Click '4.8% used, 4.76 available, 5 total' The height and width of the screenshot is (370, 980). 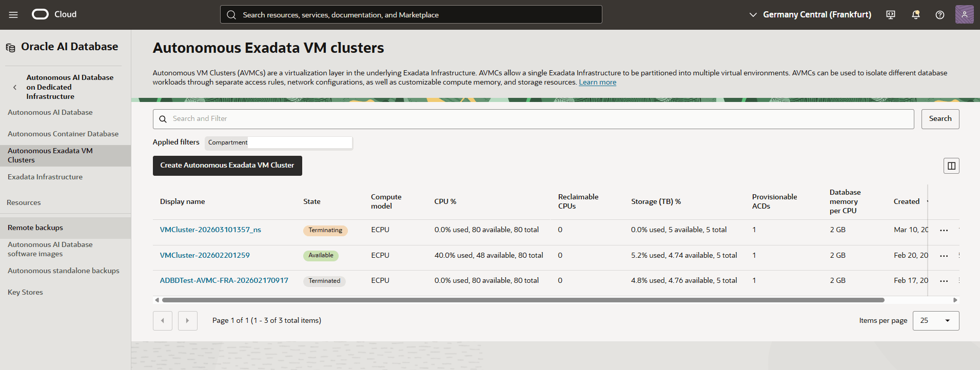point(684,280)
